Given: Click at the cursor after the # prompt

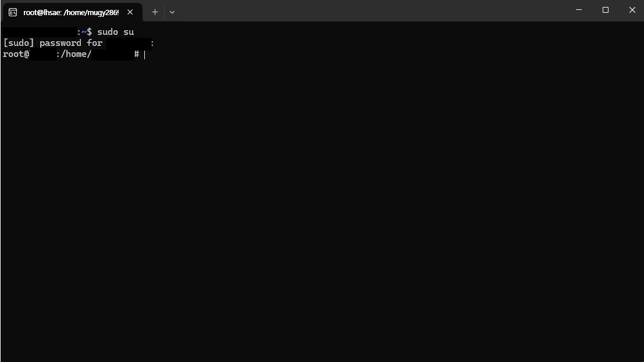Looking at the screenshot, I should click(145, 55).
